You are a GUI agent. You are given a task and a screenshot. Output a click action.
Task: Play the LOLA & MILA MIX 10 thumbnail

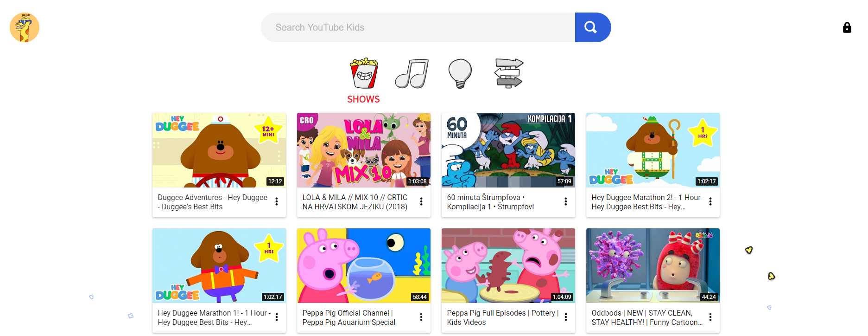point(364,150)
